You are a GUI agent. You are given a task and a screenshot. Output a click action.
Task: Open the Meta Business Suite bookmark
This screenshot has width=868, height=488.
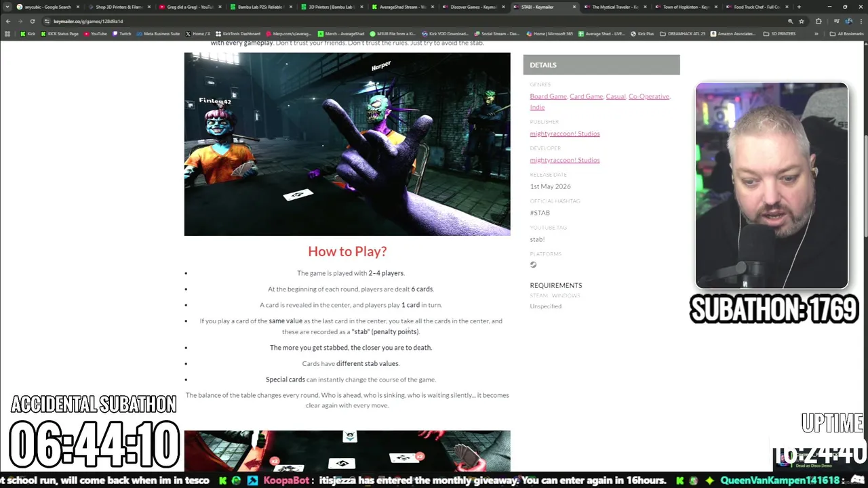point(158,33)
